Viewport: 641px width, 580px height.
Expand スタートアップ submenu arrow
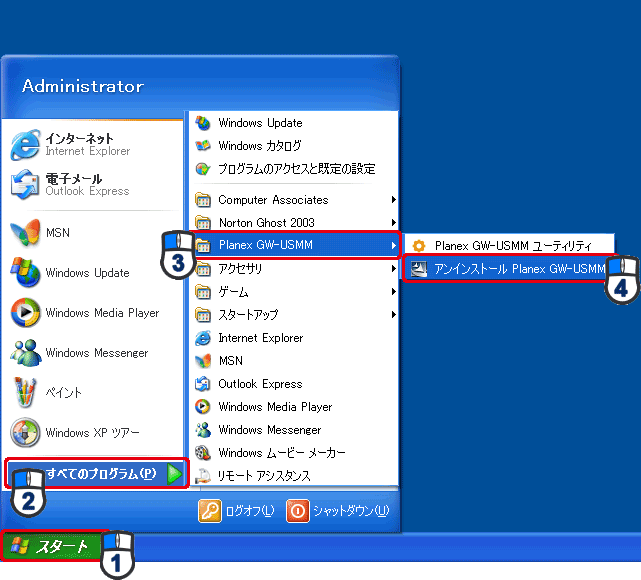click(393, 315)
